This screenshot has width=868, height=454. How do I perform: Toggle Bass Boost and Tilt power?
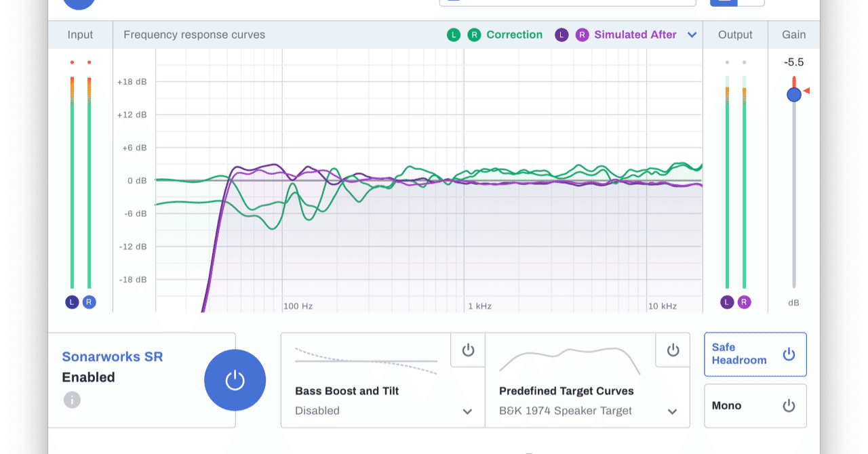(468, 350)
